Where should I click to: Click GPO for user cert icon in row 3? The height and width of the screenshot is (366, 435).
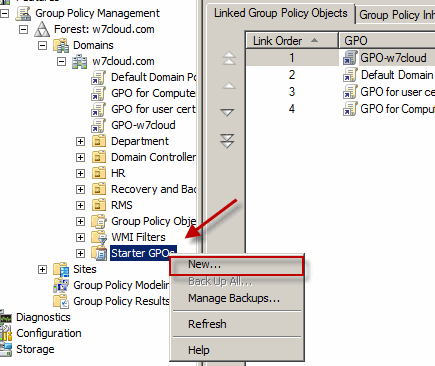(x=350, y=92)
